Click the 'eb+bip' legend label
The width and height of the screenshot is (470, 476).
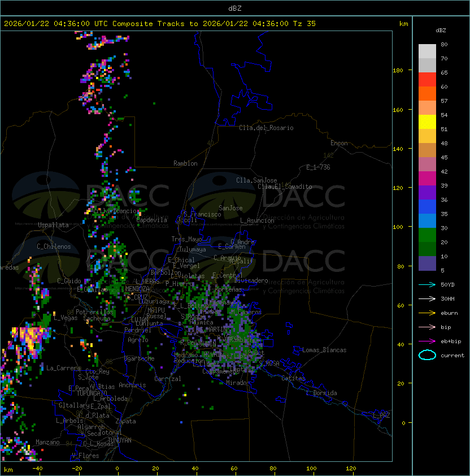coord(451,341)
